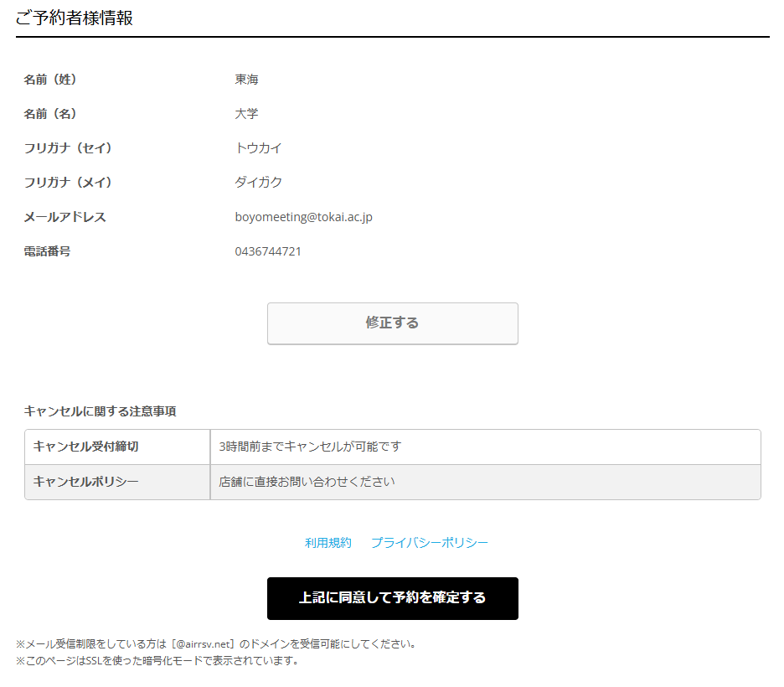Click the キャンセルポリシー table header cell
Screen dimensions: 784x687
[85, 482]
